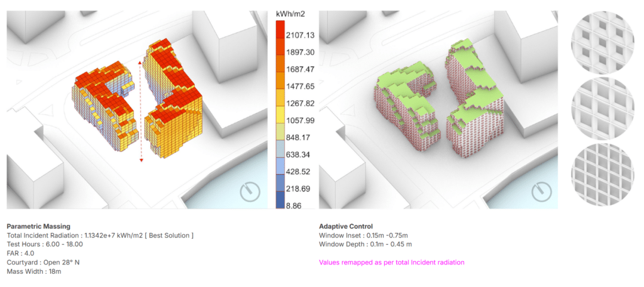This screenshot has height=287, width=644.
Task: Click the Parametric Massing heading
Action: 38,226
